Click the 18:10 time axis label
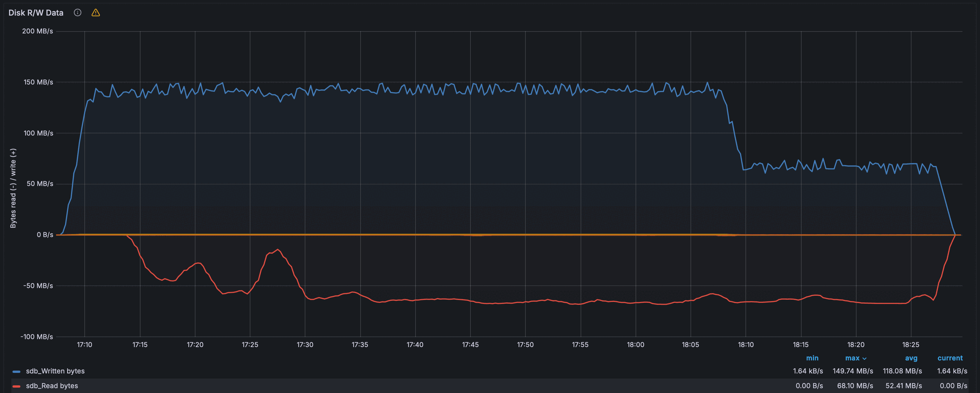Image resolution: width=980 pixels, height=393 pixels. 746,345
